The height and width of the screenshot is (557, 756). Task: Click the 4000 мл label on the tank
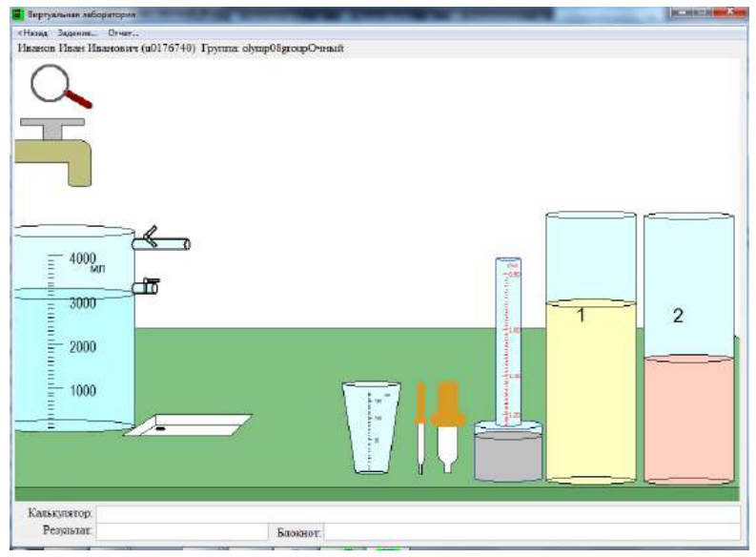[87, 261]
